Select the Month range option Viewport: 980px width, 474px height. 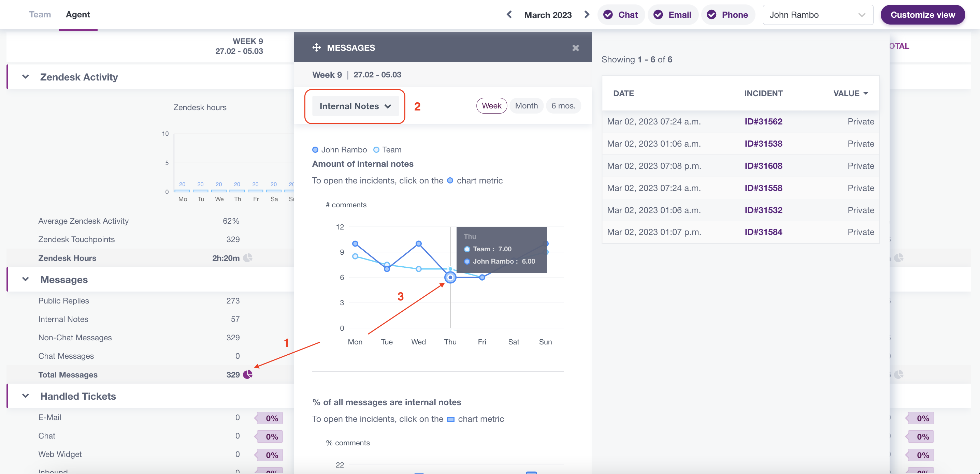(527, 106)
